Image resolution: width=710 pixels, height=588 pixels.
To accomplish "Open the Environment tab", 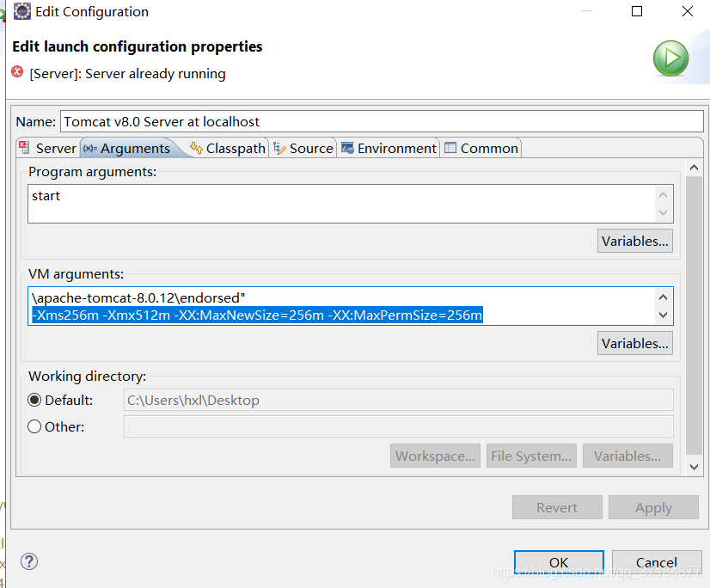I will tap(389, 148).
